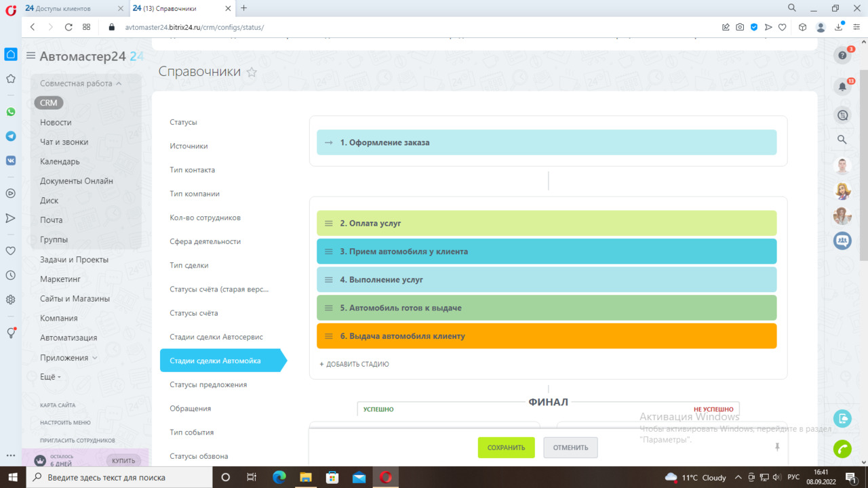This screenshot has height=488, width=868.
Task: Open Bitrix24 help question mark icon
Action: point(842,56)
